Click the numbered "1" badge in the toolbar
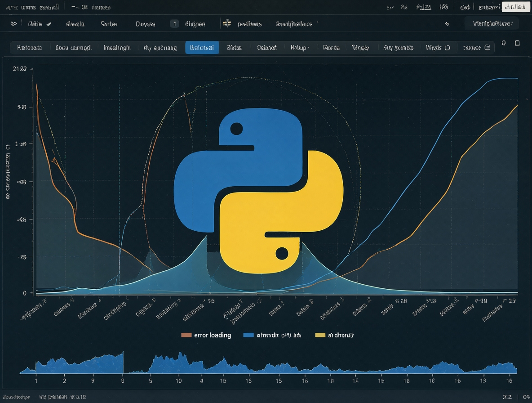Screen dimensions: 532x403 (174, 24)
